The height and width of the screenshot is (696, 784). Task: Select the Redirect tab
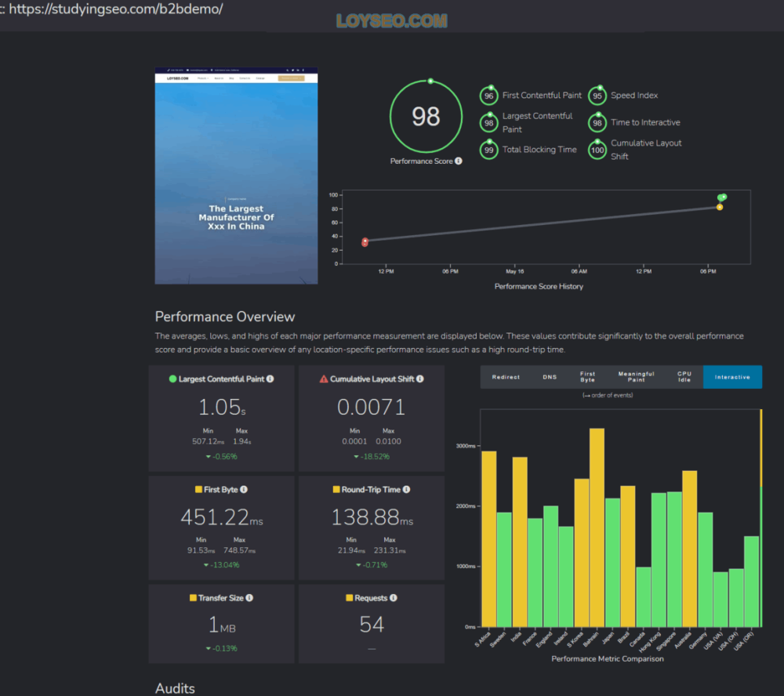(x=506, y=377)
